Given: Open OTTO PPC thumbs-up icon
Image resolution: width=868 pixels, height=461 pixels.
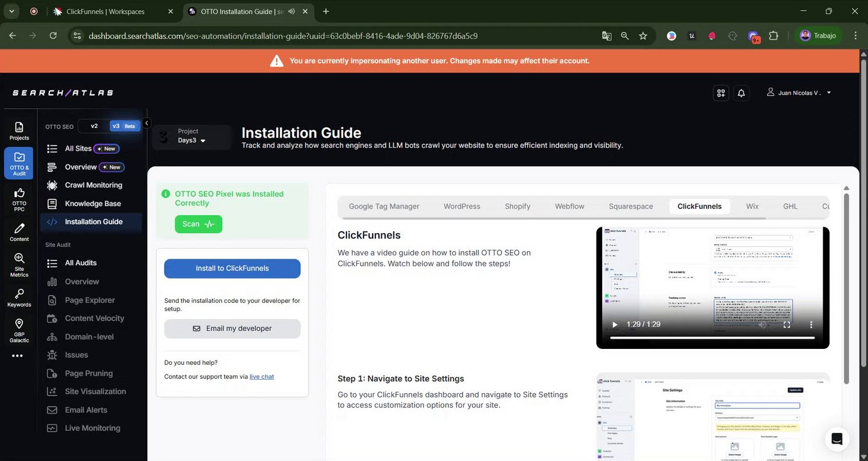Looking at the screenshot, I should (x=19, y=198).
